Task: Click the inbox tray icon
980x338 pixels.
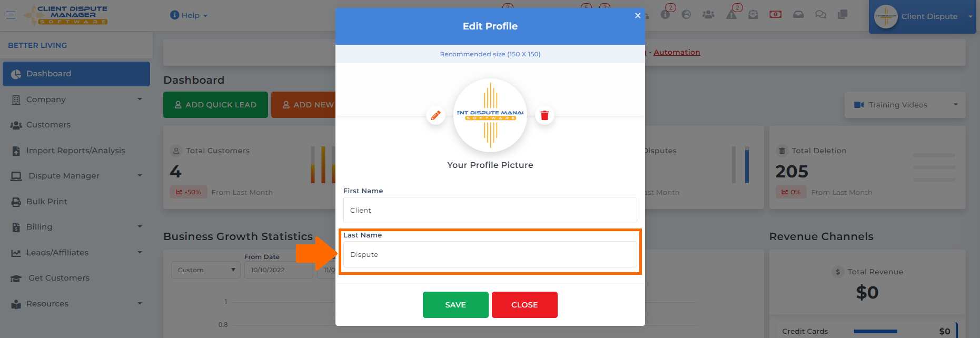Action: point(798,15)
